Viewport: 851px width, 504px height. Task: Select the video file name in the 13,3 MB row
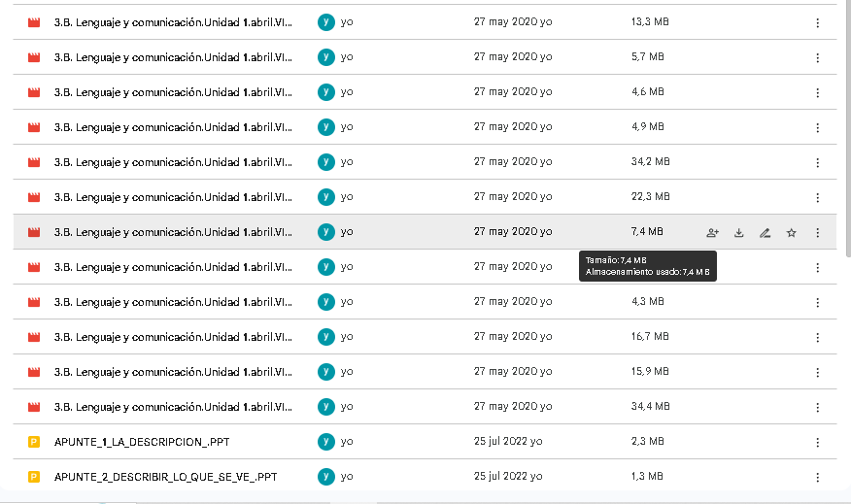(173, 22)
